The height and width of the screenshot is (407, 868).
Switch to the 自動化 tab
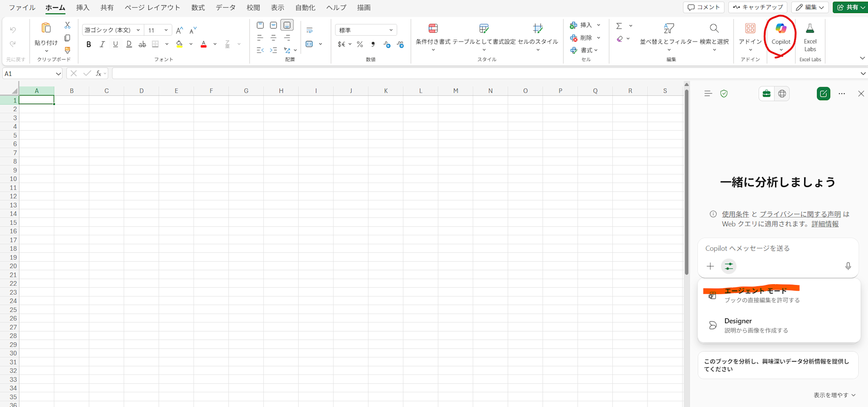305,7
